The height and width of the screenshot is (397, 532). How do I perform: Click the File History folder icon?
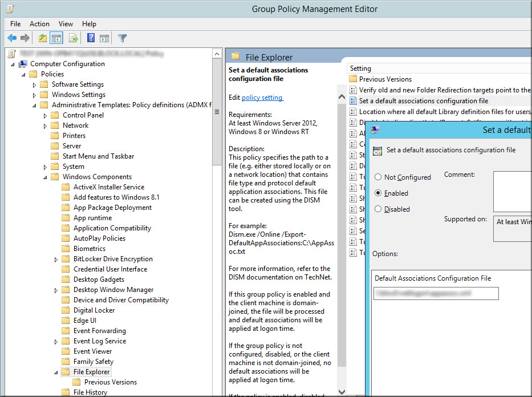(x=66, y=392)
